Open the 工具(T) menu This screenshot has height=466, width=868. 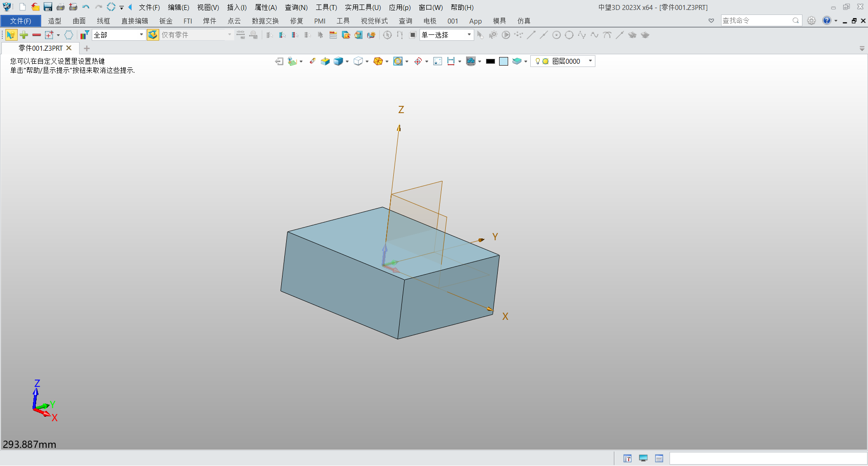tap(326, 8)
